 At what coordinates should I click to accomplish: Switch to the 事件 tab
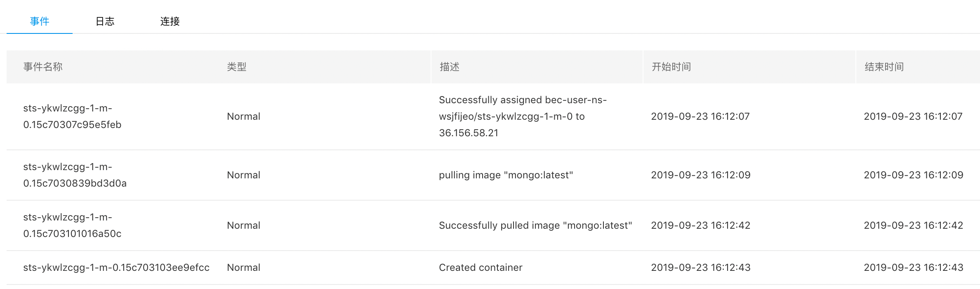(x=40, y=21)
